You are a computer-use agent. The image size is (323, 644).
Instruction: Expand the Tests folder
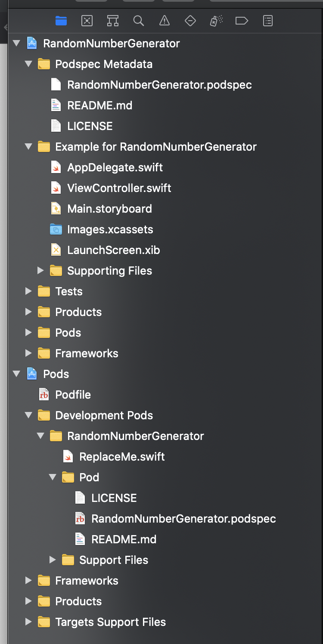(x=29, y=291)
